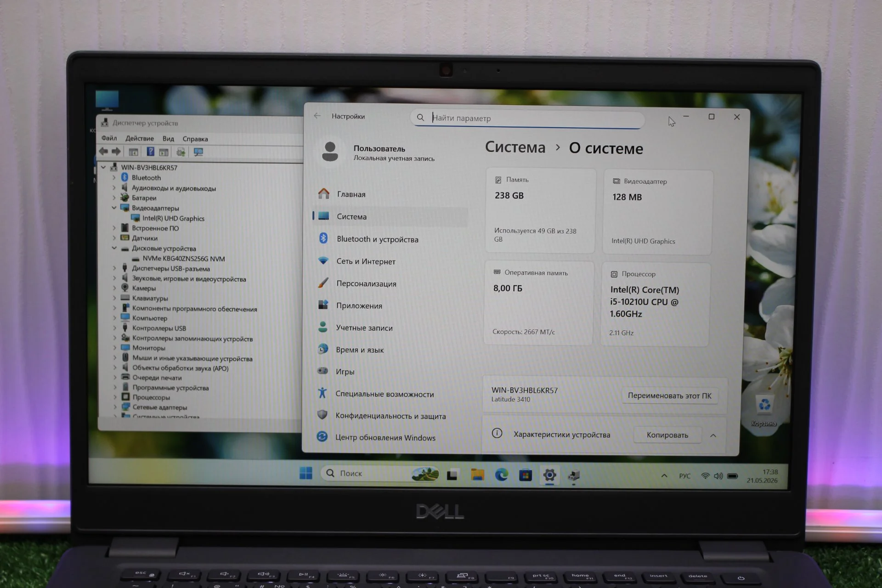Open Конфиденциальность и защита shield icon
The height and width of the screenshot is (588, 882).
pos(322,415)
